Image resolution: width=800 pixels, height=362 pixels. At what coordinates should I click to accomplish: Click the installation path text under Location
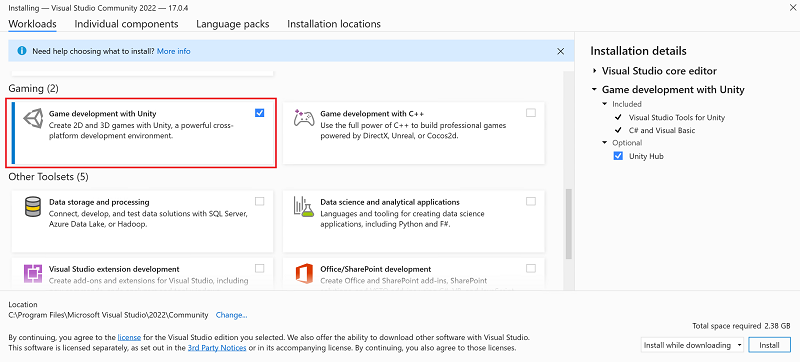(x=109, y=315)
